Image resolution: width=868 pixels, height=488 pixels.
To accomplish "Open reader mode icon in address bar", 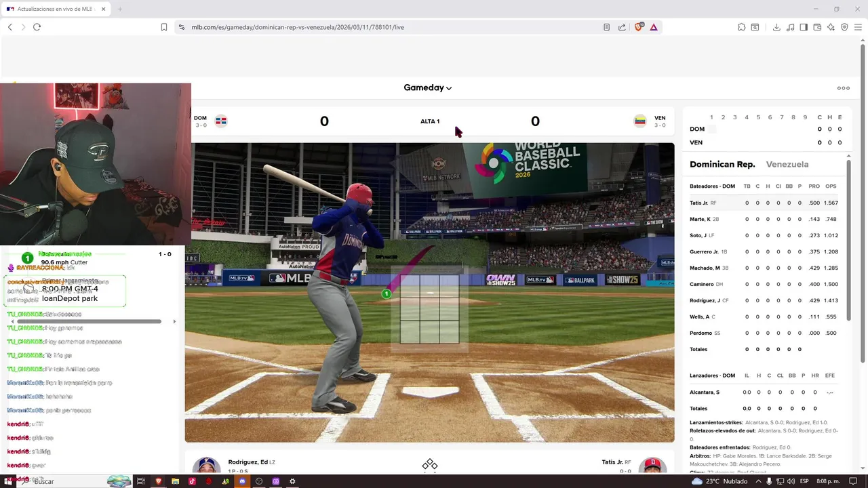I will [606, 27].
